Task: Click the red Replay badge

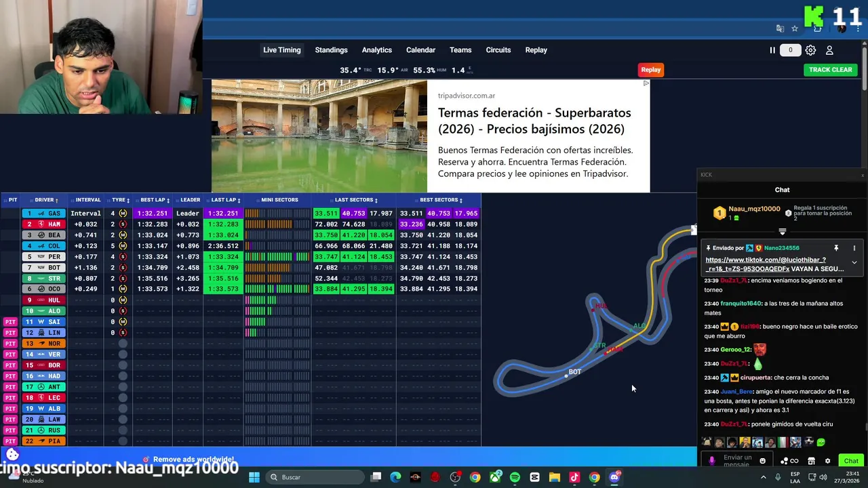Action: point(650,70)
